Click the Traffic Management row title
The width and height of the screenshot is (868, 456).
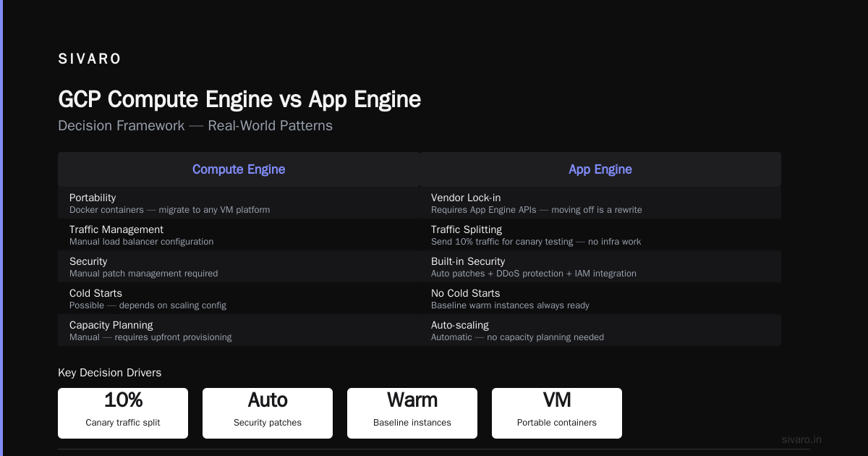point(116,229)
